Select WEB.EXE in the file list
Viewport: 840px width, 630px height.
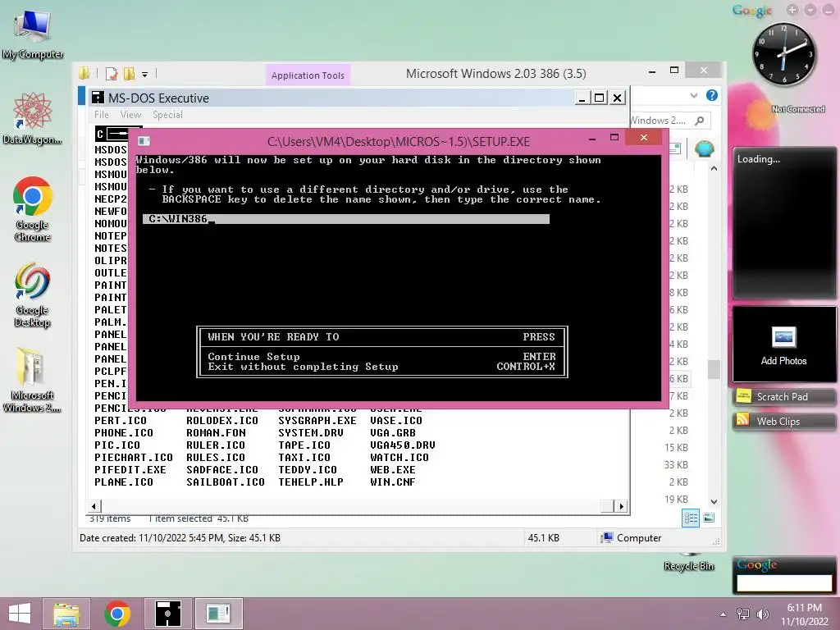coord(393,470)
